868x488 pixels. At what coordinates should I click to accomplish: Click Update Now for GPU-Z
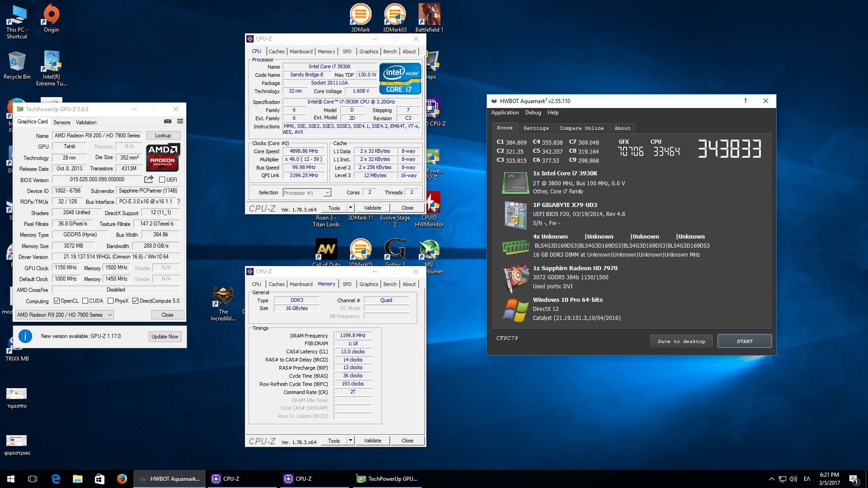(x=165, y=337)
